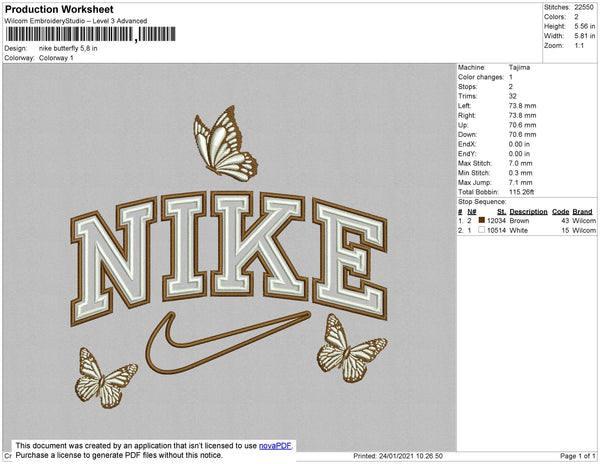600x464 pixels.
Task: Select the 'Brown' description in row 1
Action: pos(519,221)
